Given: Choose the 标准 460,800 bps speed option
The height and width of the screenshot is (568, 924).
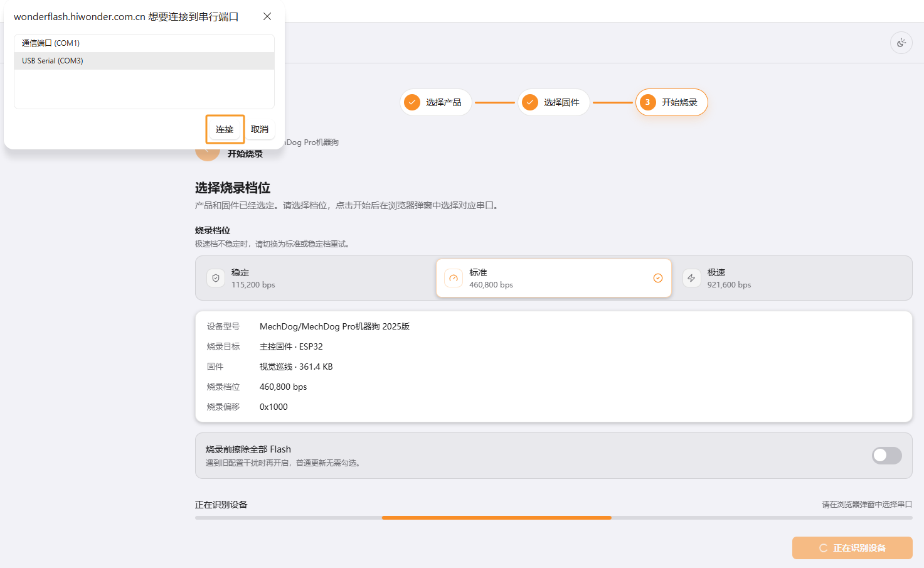Looking at the screenshot, I should (554, 278).
